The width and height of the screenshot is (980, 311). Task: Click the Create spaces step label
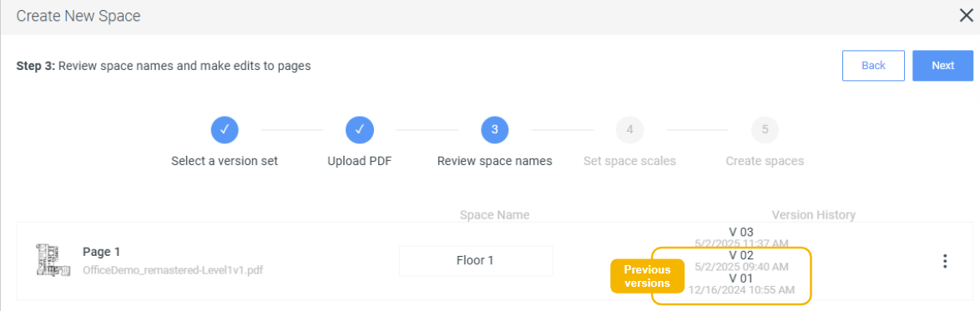coord(765,161)
